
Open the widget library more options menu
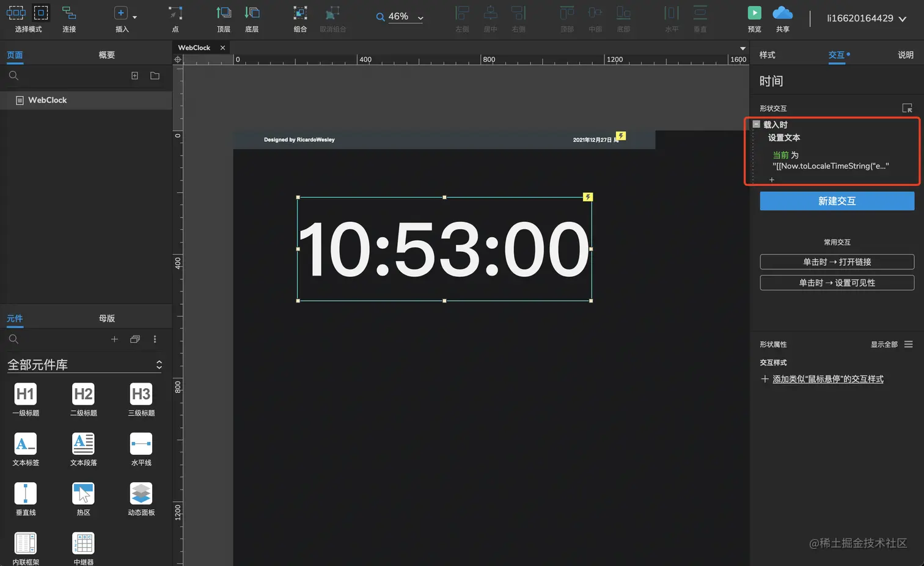pyautogui.click(x=155, y=339)
